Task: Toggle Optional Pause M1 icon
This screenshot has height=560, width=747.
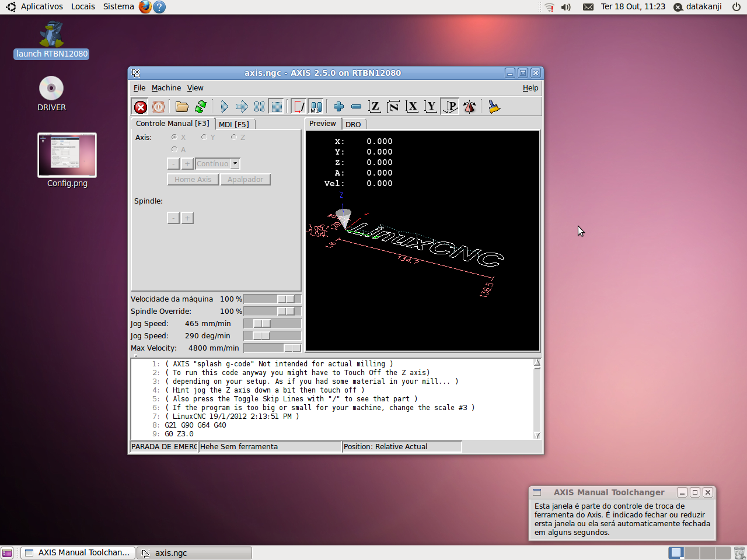Action: pyautogui.click(x=316, y=107)
